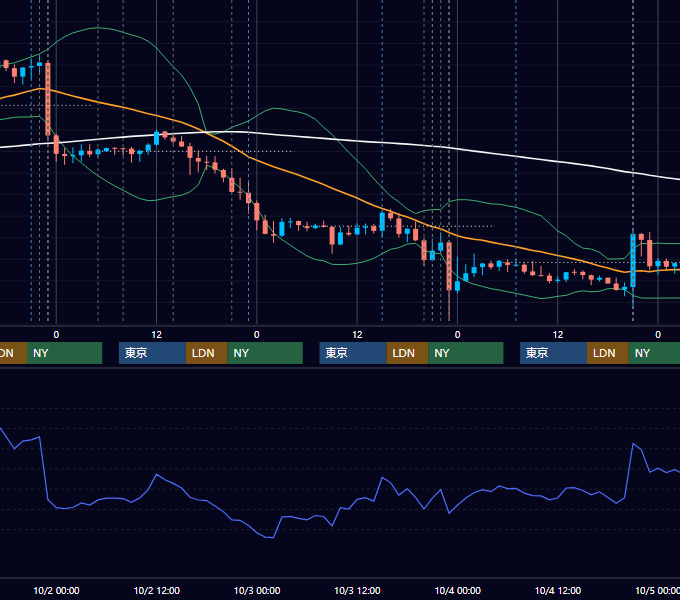
Task: Select the 東京 session block on 10/3
Action: tap(353, 353)
